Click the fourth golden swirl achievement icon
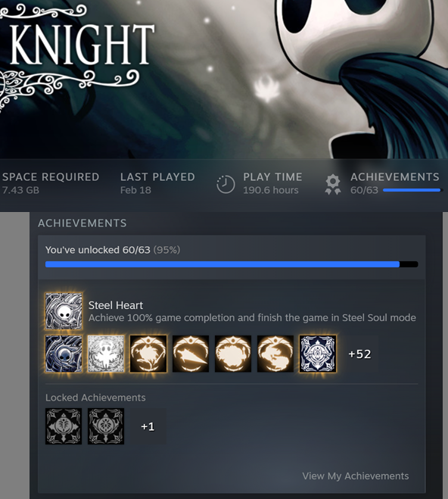Screen dimensions: 448x499 [275, 354]
